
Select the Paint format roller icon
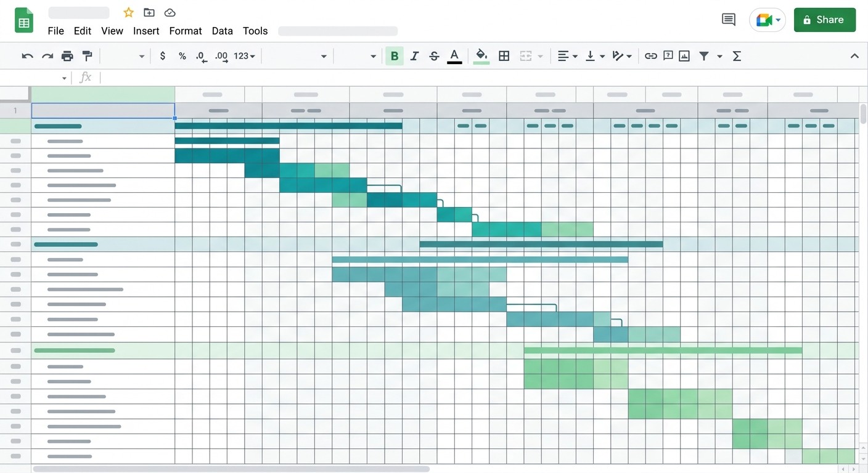coord(87,56)
